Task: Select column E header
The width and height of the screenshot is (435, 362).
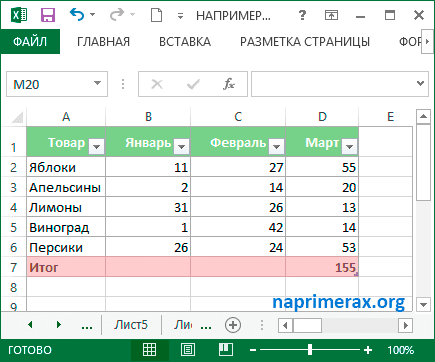Action: pyautogui.click(x=390, y=117)
